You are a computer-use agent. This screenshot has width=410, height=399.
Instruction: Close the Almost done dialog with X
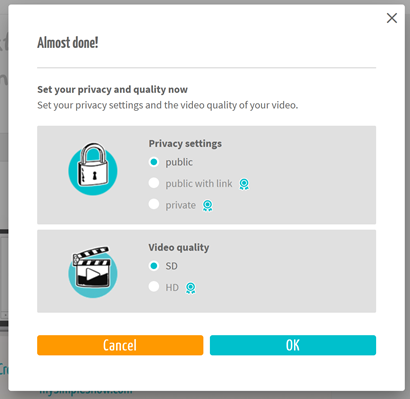392,18
